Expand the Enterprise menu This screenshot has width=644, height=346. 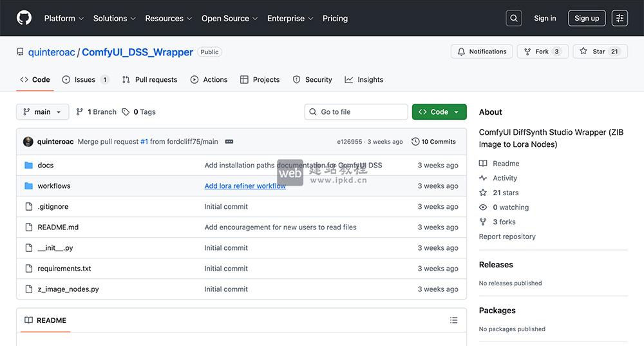[290, 19]
